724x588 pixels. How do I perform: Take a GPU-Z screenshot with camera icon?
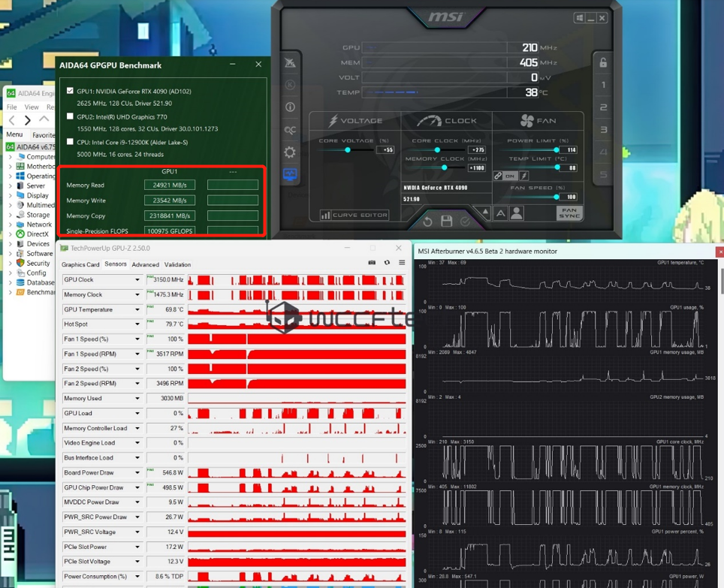tap(372, 263)
